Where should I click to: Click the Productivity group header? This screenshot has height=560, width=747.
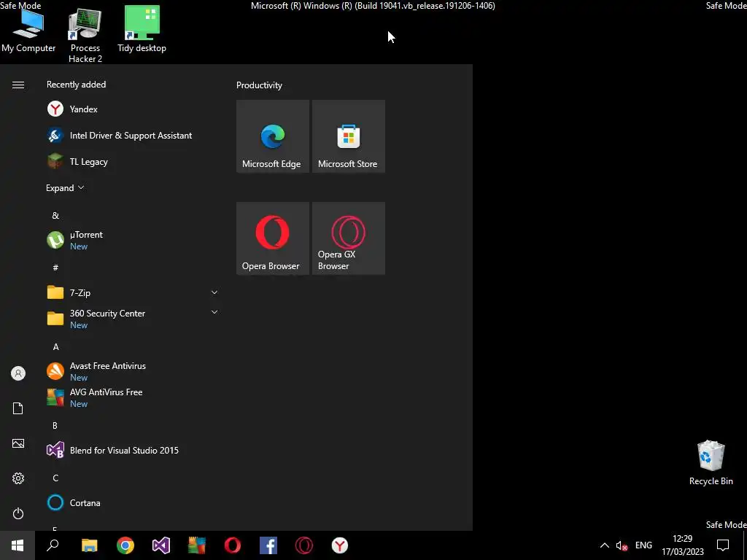(x=259, y=85)
